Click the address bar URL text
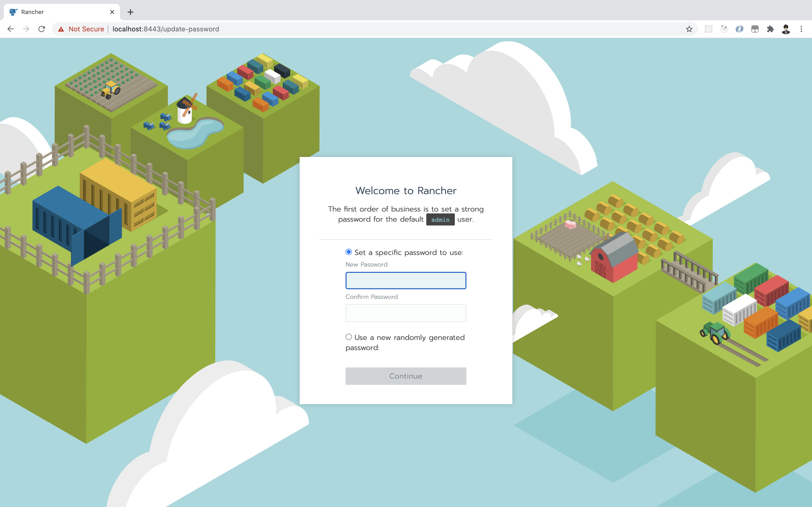Viewport: 812px width, 507px height. coord(166,29)
